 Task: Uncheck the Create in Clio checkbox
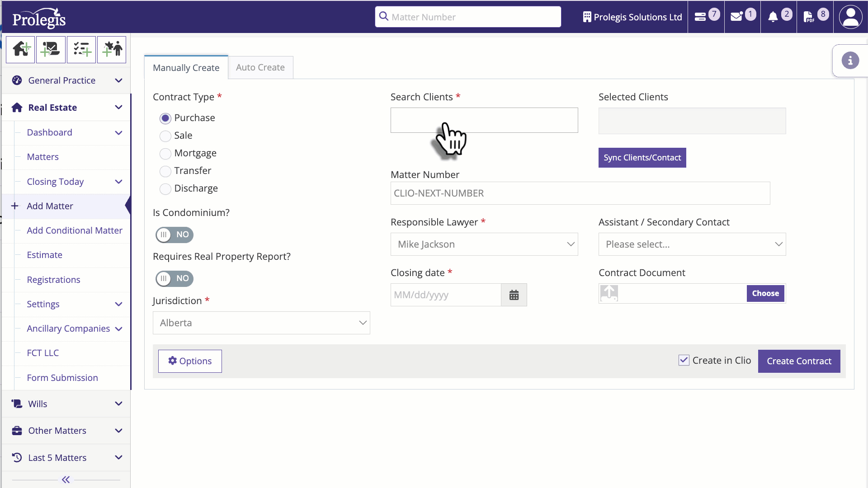pos(684,360)
